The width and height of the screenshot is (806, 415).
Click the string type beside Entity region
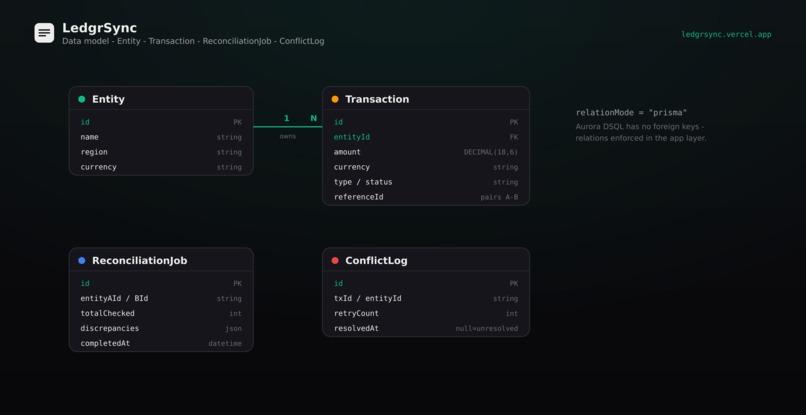229,152
